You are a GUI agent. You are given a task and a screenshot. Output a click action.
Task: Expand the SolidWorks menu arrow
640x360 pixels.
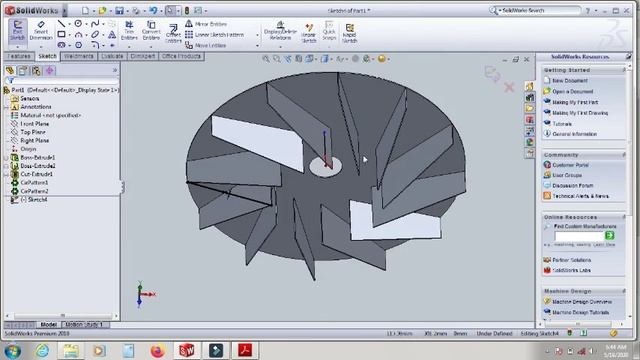(64, 10)
